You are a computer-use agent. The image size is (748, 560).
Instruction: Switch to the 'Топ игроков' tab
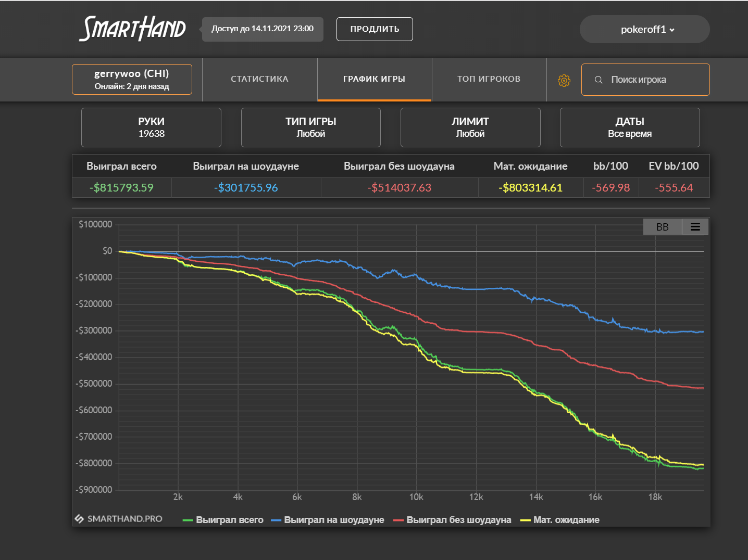489,79
